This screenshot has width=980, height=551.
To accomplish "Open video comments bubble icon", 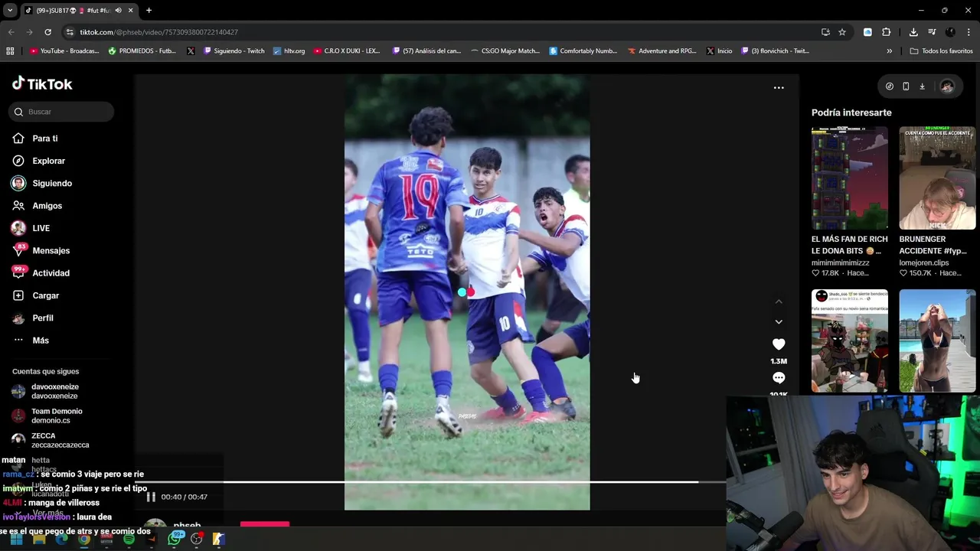I will tap(779, 378).
